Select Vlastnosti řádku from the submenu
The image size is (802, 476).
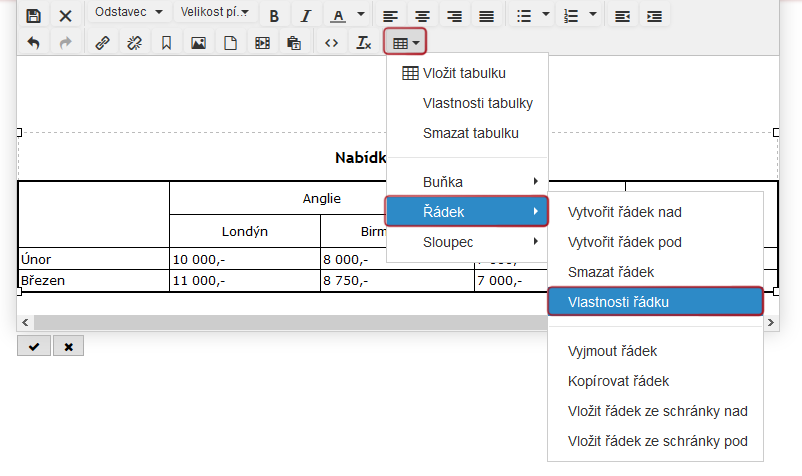[x=655, y=302]
